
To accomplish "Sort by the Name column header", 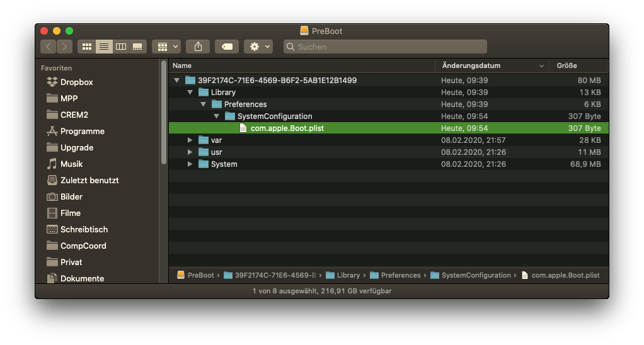I will point(302,65).
